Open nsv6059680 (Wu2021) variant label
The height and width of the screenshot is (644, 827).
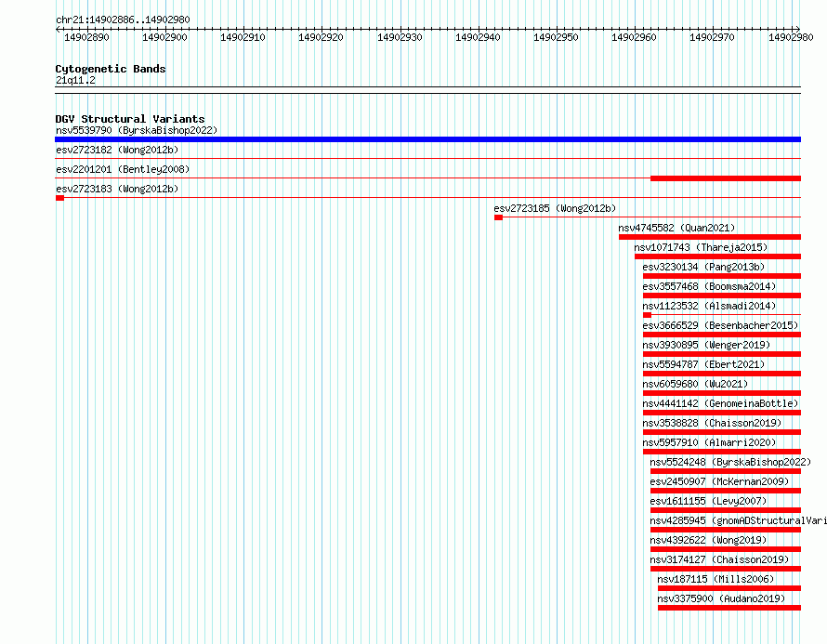695,384
